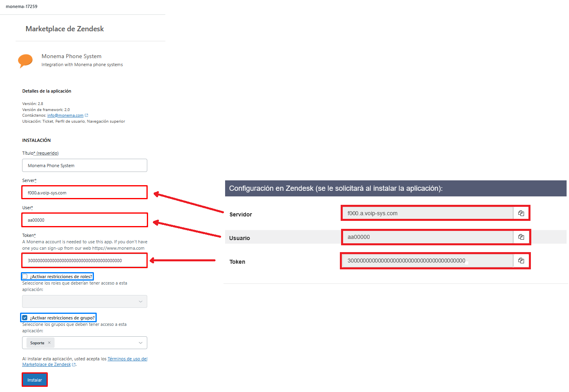Click the Token row label in the configuration panel
This screenshot has height=392, width=569.
tap(237, 262)
